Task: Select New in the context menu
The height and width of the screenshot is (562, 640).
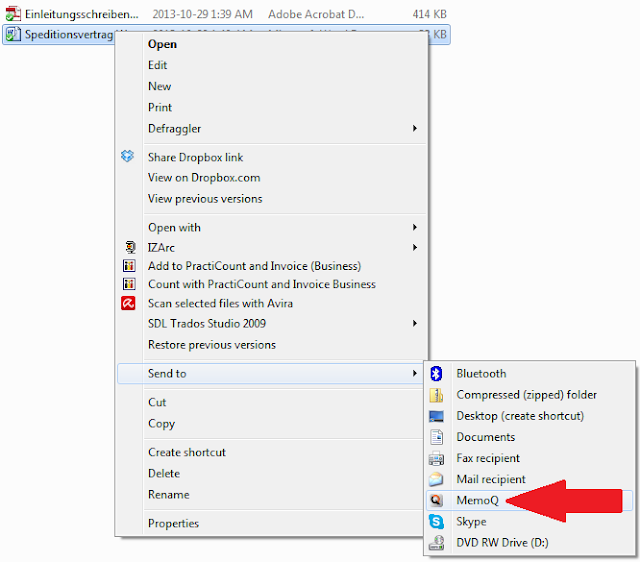Action: [160, 86]
